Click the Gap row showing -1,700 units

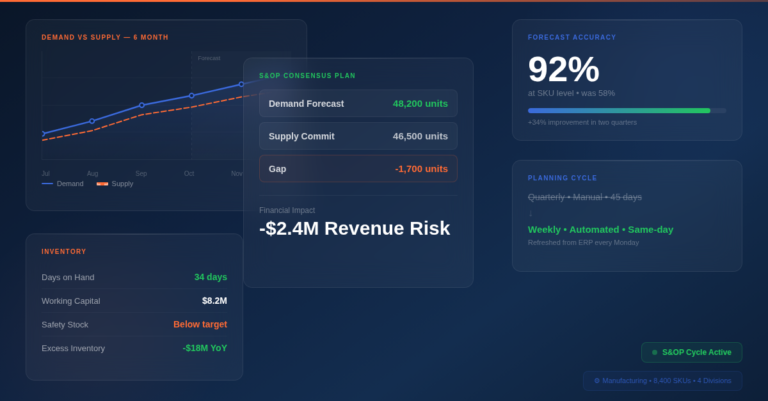[x=358, y=169]
